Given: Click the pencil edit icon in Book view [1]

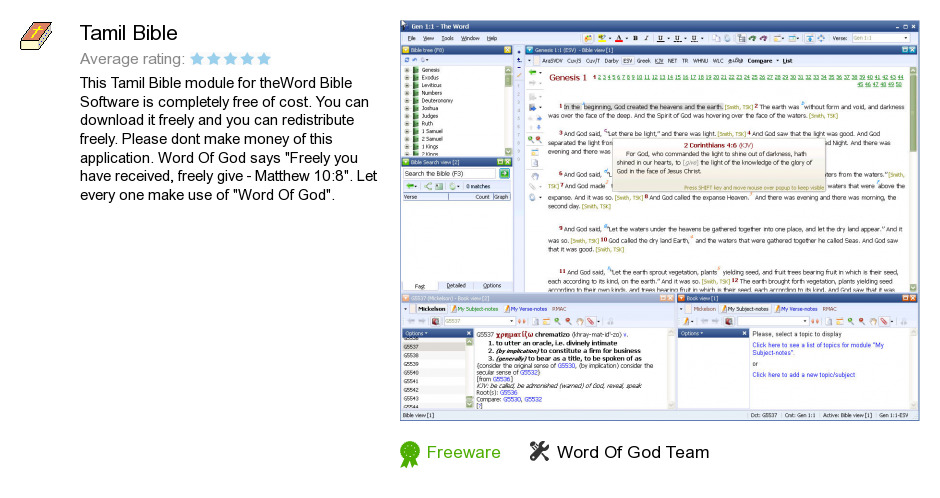Looking at the screenshot, I should 686,321.
